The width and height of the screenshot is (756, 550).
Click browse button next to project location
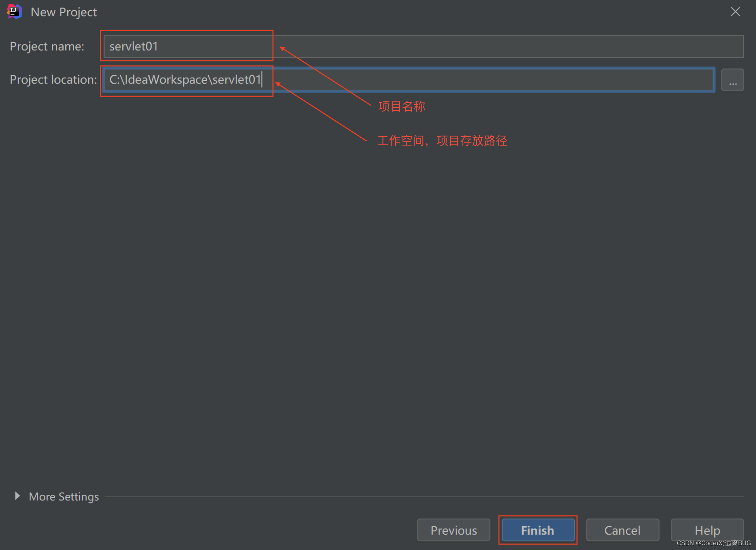pyautogui.click(x=733, y=81)
